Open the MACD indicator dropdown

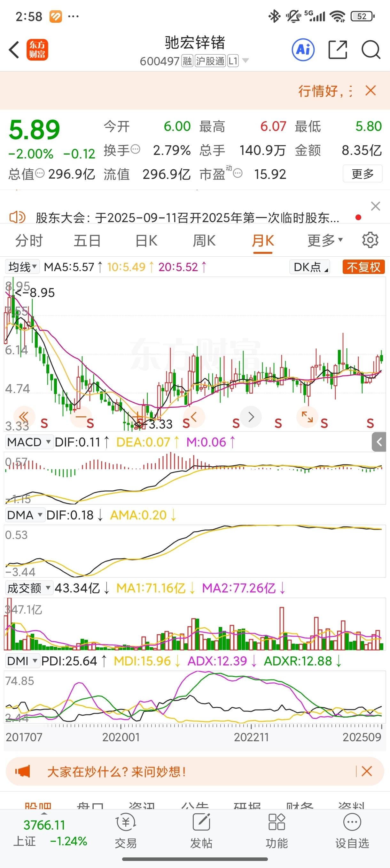29,442
